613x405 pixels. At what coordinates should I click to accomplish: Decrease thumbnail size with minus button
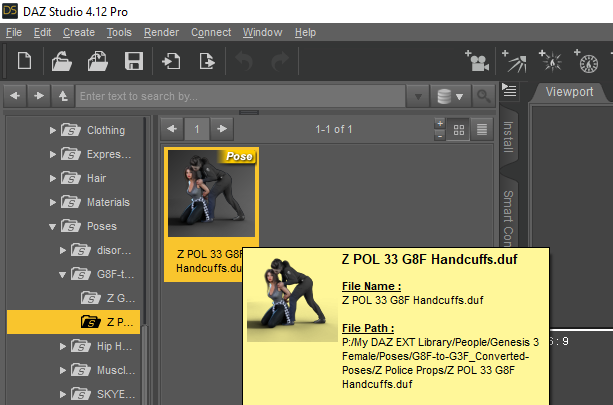pos(440,135)
